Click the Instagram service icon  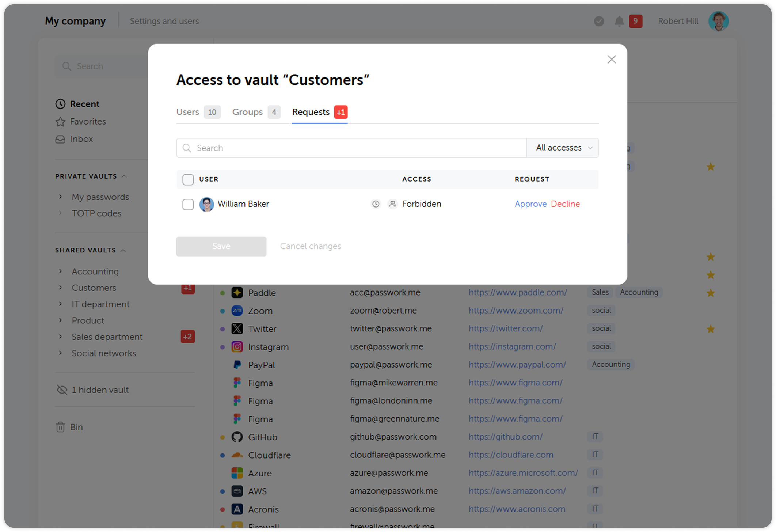(x=237, y=346)
